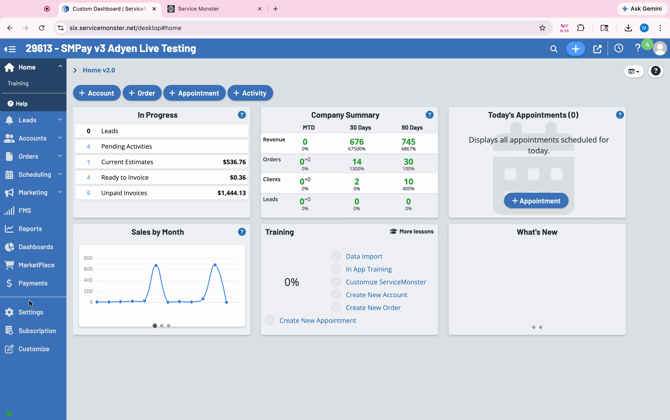
Task: Open the external link pop-out icon
Action: [x=597, y=49]
